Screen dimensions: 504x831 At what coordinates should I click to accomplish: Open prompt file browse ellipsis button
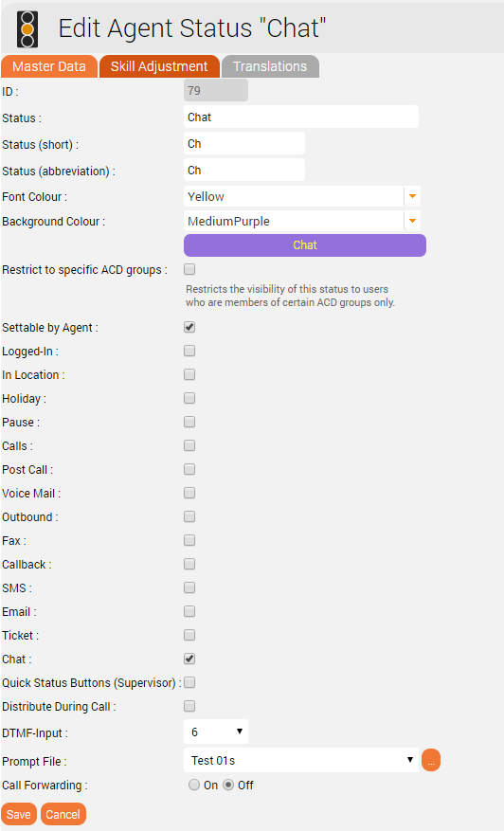click(x=431, y=760)
